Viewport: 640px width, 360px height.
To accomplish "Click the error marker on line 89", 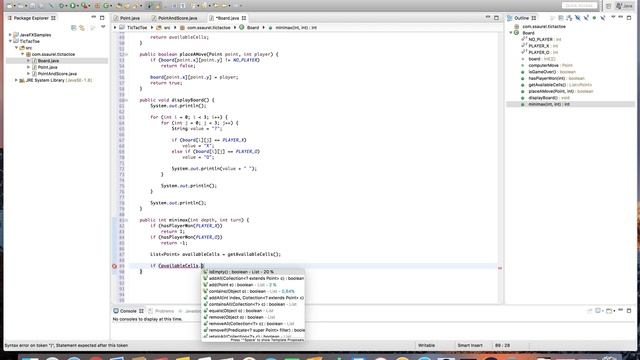I will [x=114, y=266].
